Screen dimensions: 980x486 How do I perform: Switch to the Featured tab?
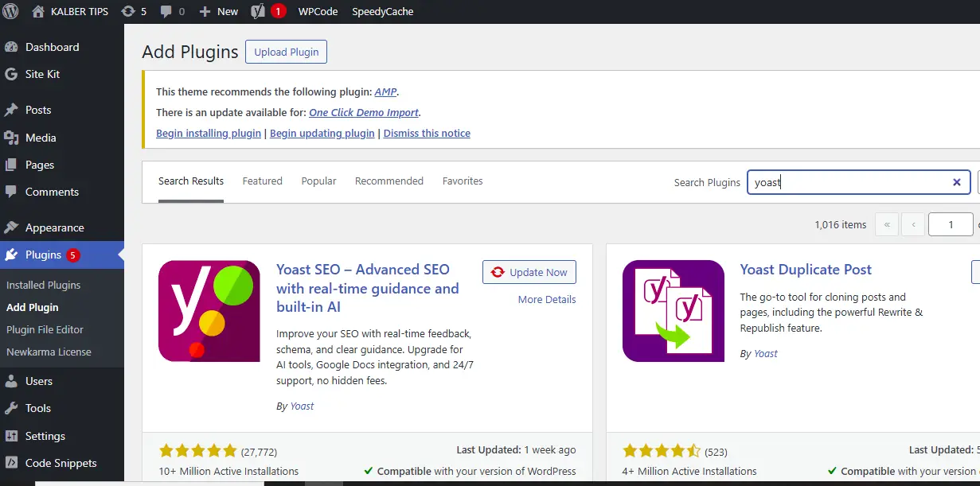(x=263, y=181)
